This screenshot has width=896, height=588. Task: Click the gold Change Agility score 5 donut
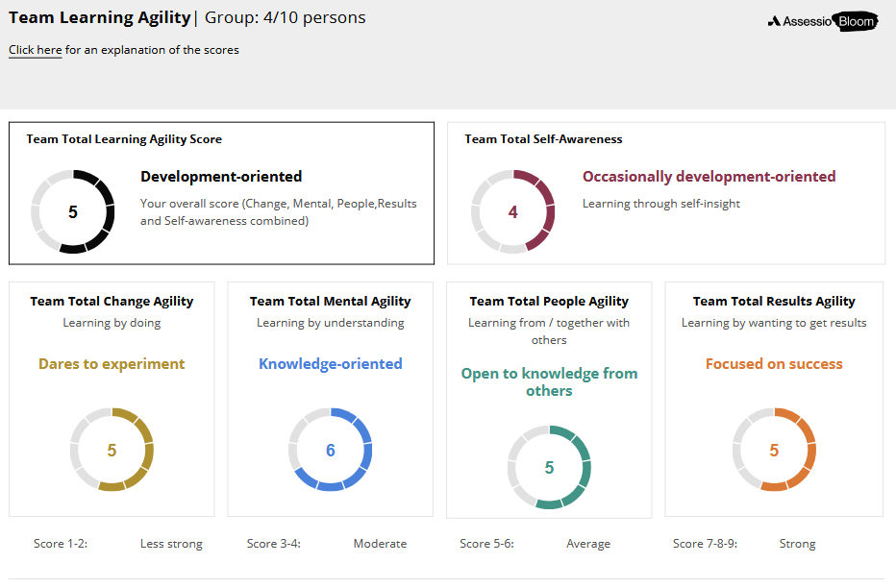tap(112, 450)
